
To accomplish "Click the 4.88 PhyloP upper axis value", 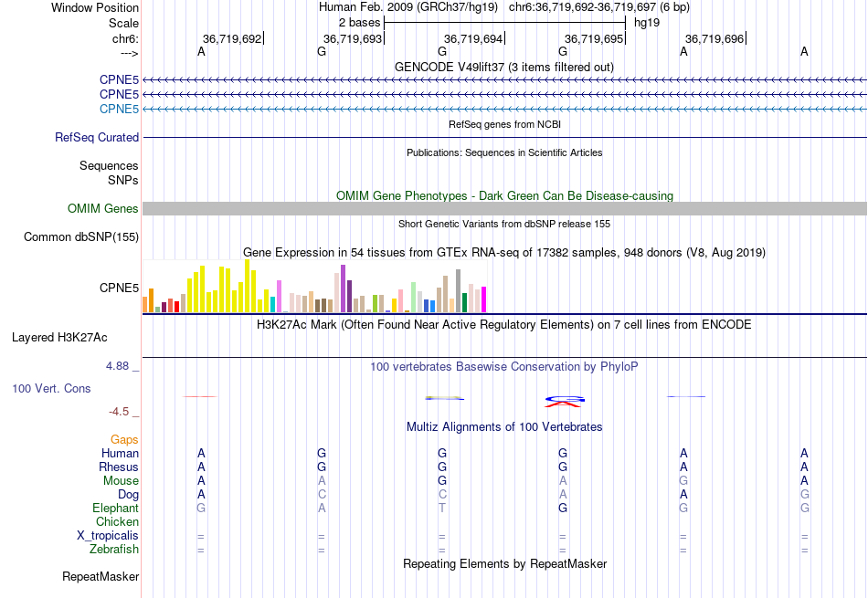I will (117, 366).
